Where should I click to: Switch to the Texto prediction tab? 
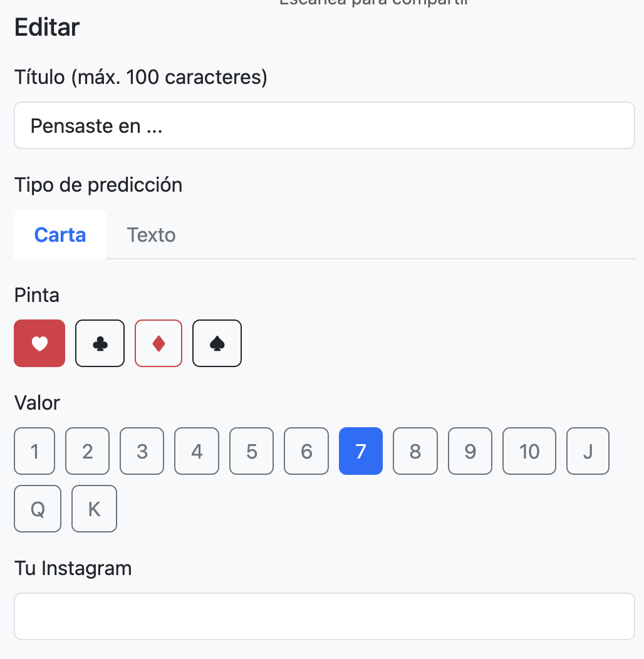[x=151, y=235]
